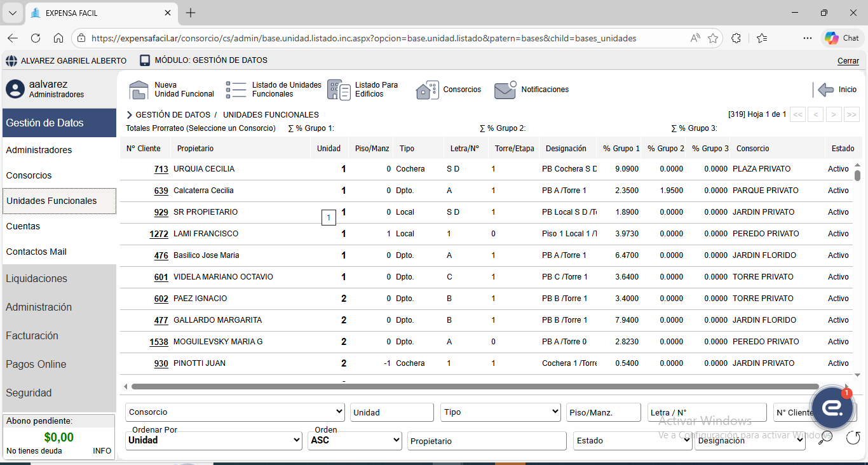Select Cuentas in the sidebar
The height and width of the screenshot is (465, 868).
tap(23, 226)
